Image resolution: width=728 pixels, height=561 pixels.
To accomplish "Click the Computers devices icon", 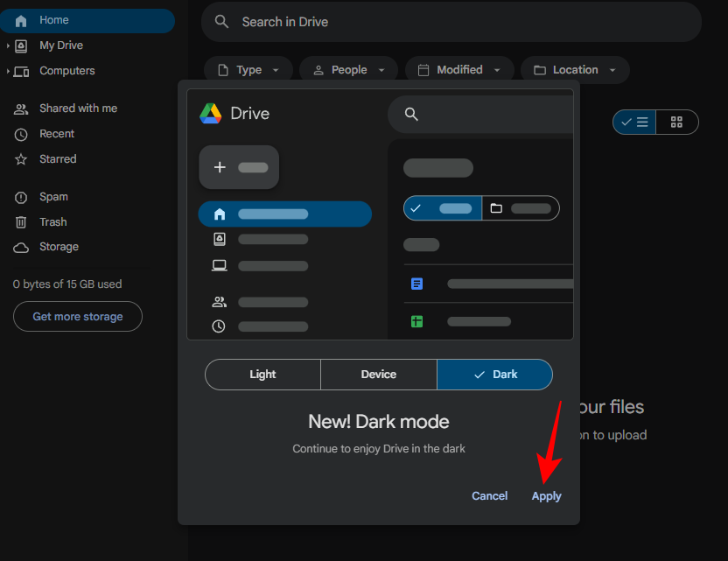I will 21,72.
